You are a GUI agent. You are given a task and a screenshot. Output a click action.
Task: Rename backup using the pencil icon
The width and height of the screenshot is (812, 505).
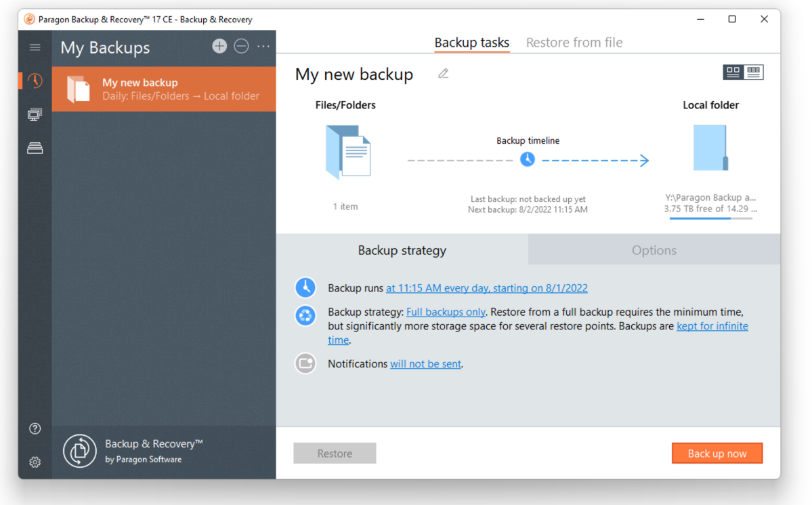[x=444, y=74]
